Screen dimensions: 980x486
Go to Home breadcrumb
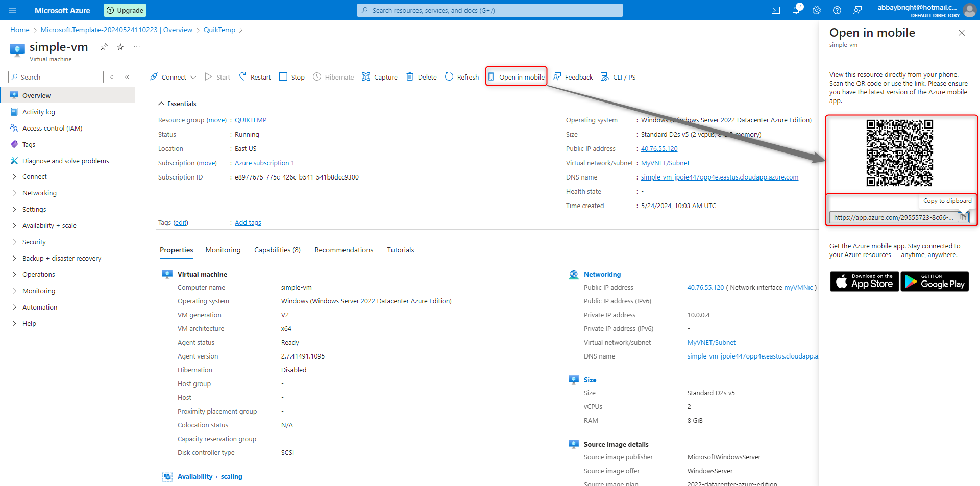tap(20, 30)
